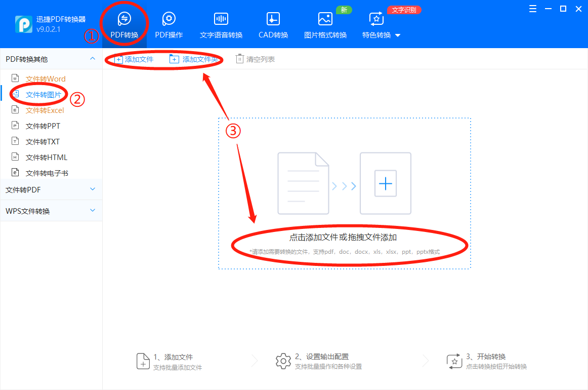Open 文字语音转换 tab
This screenshot has width=588, height=390.
(x=221, y=25)
